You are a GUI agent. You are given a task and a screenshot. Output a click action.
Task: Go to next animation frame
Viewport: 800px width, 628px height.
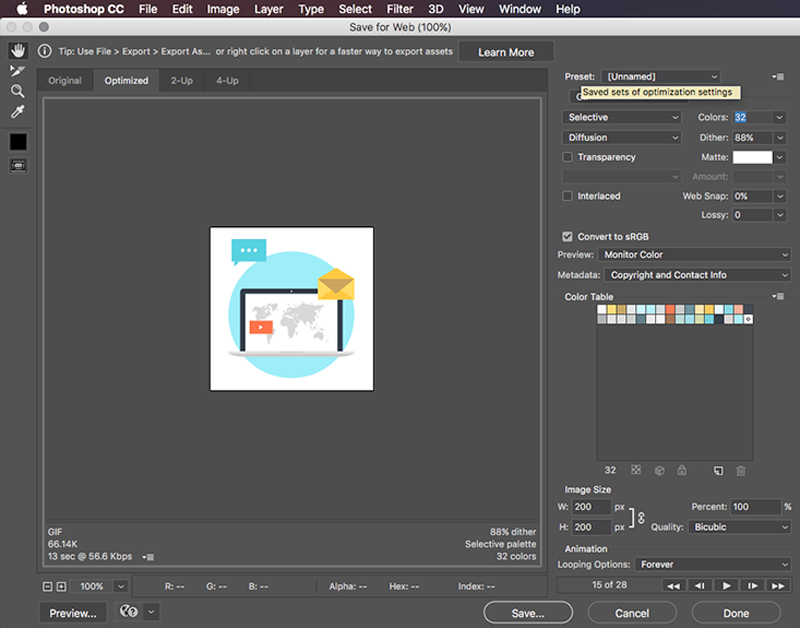753,586
